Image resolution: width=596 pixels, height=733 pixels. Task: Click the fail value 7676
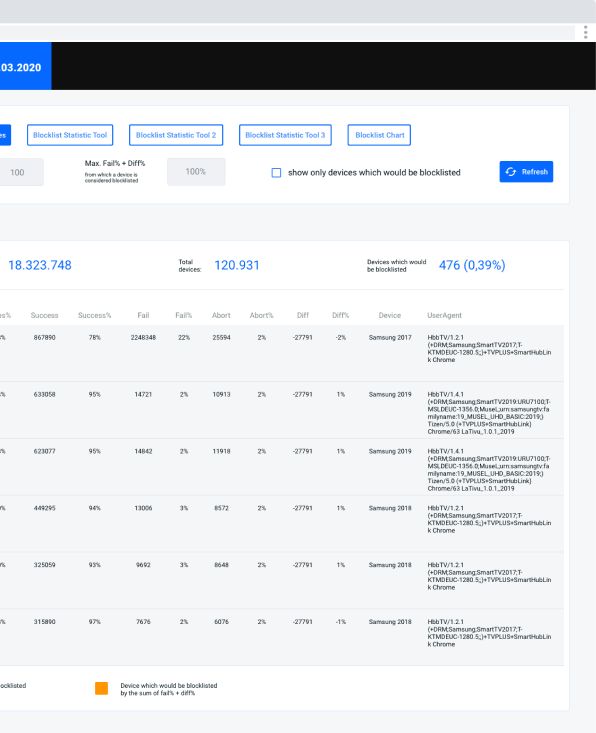click(143, 622)
